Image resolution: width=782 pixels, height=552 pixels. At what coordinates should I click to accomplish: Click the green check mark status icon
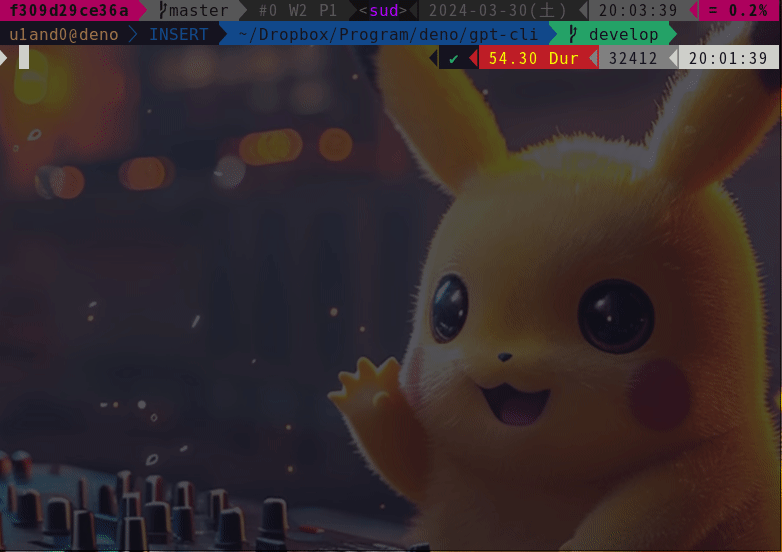point(453,59)
